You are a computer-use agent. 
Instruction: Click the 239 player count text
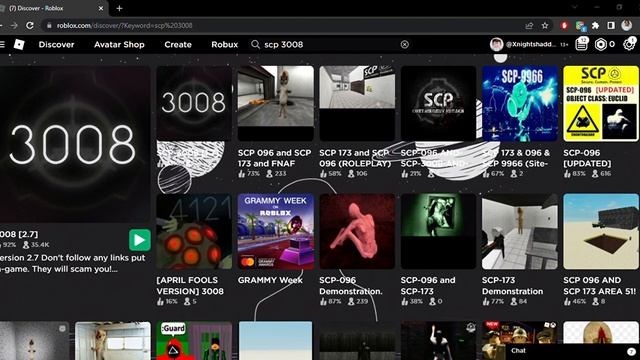tap(362, 301)
